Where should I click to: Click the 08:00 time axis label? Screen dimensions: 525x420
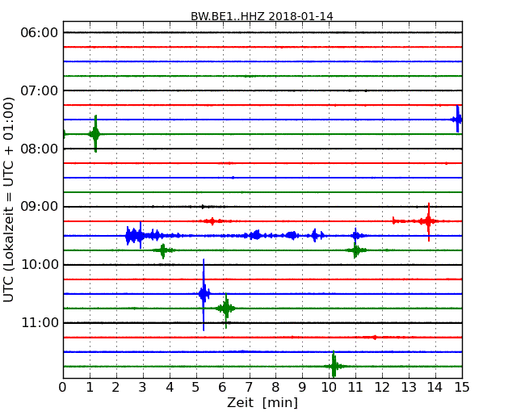click(40, 149)
